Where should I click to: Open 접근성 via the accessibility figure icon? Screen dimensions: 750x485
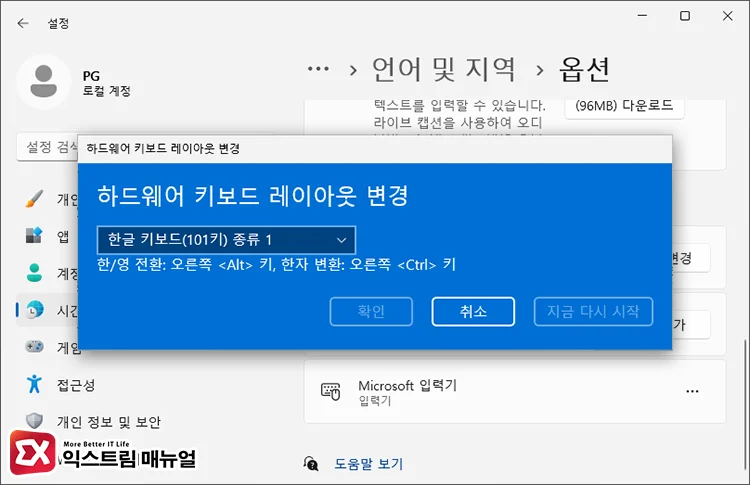[x=34, y=384]
